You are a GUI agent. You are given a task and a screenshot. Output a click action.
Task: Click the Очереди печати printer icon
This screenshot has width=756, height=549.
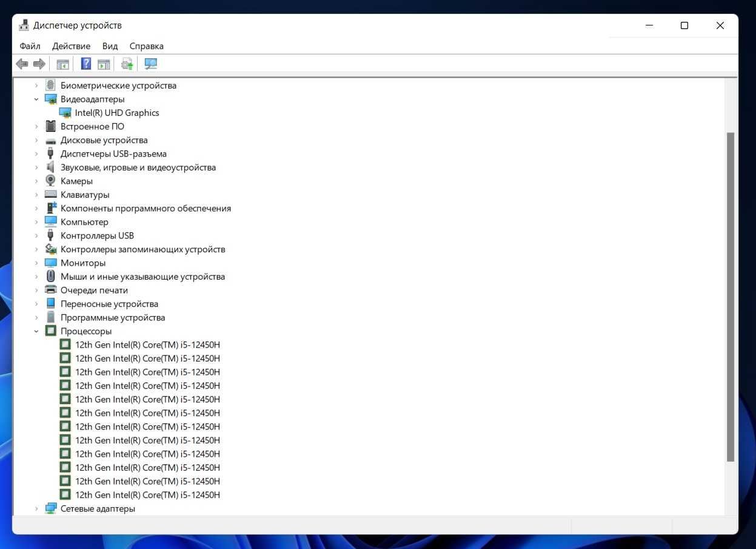click(50, 290)
